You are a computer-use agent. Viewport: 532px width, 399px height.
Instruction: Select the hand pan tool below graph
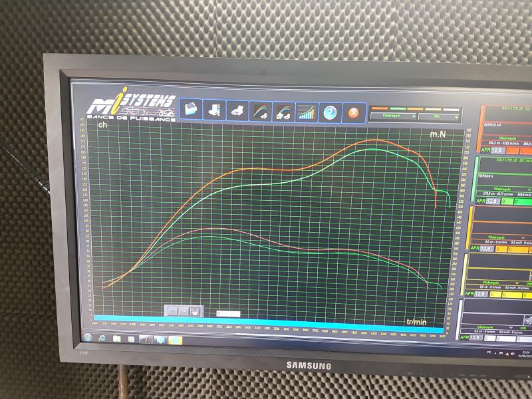point(195,311)
